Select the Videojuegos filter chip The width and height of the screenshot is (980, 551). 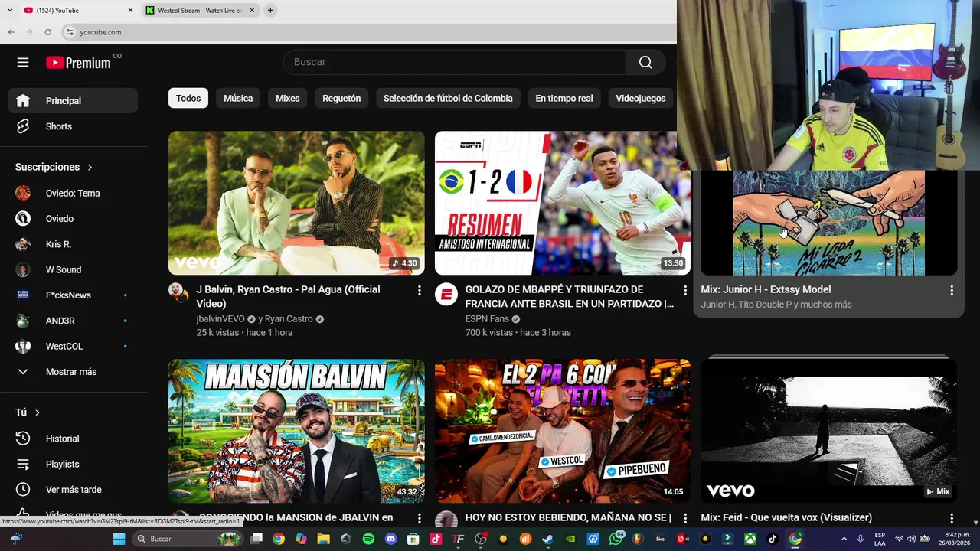coord(641,98)
